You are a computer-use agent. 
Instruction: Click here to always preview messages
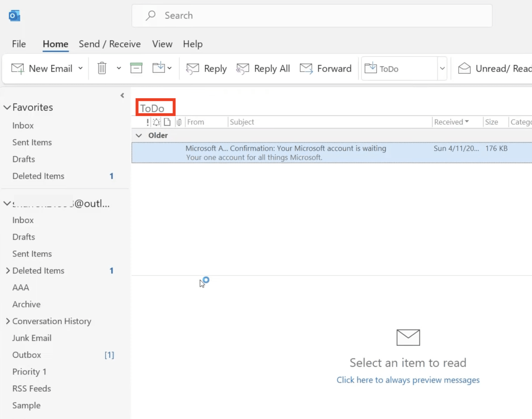coord(408,380)
